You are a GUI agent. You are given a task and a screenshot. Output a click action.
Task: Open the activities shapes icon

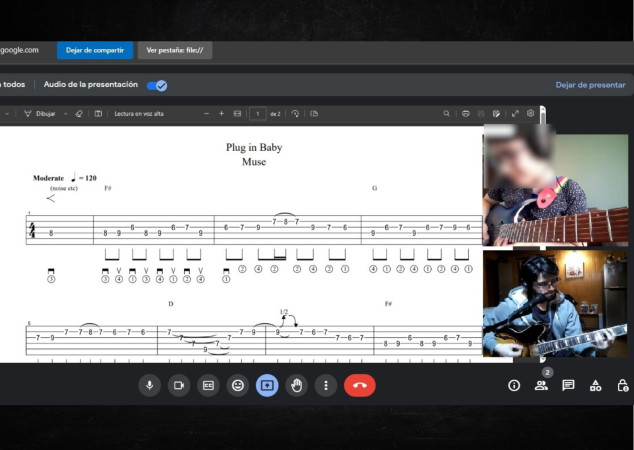point(596,385)
